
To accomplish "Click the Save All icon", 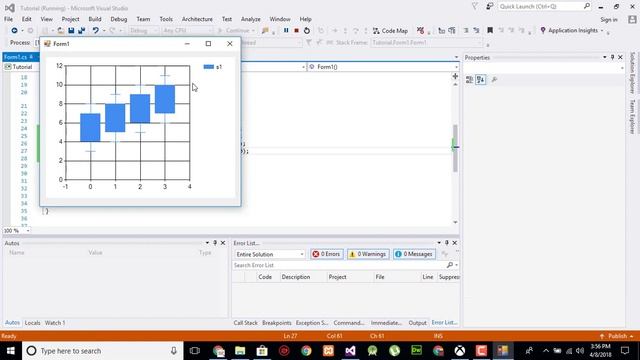I will [82, 31].
